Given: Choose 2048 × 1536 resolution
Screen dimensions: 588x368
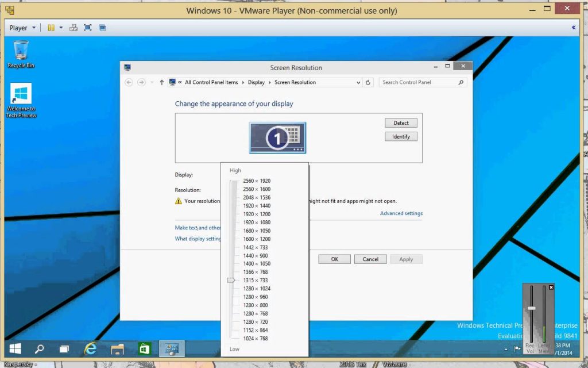Looking at the screenshot, I should click(x=257, y=198).
